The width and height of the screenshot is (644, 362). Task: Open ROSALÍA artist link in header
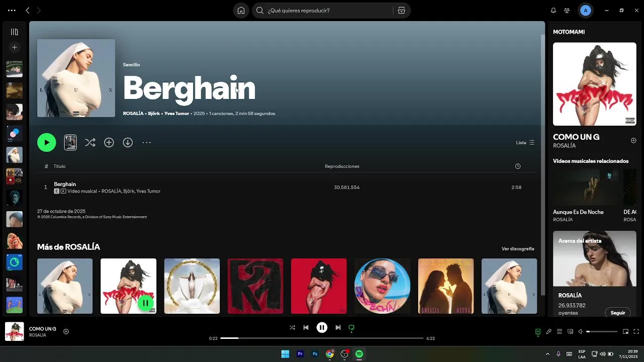click(133, 113)
